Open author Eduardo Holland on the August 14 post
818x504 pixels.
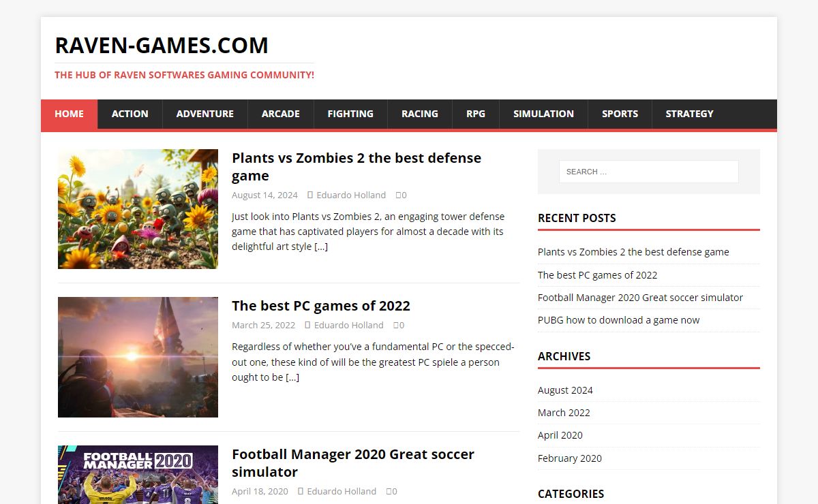pyautogui.click(x=351, y=195)
